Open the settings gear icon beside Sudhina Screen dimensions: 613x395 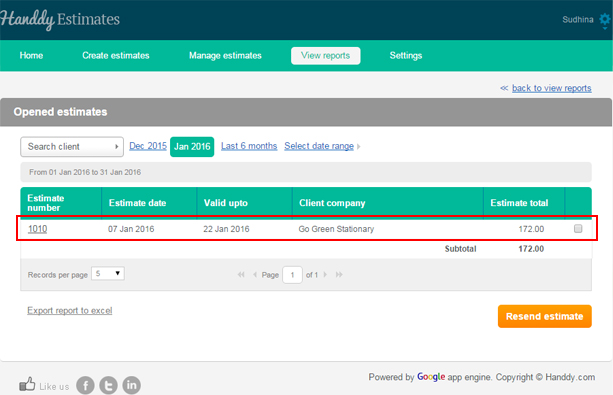pyautogui.click(x=605, y=20)
